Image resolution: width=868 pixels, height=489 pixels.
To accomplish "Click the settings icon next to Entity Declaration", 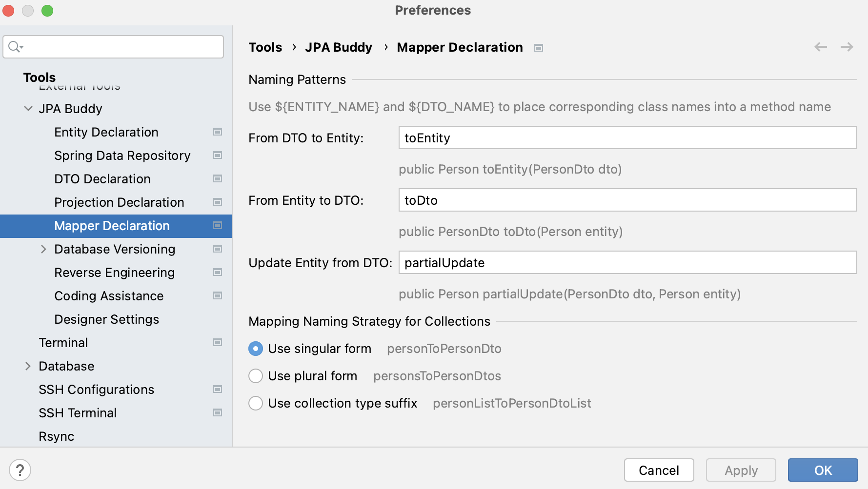I will (218, 132).
